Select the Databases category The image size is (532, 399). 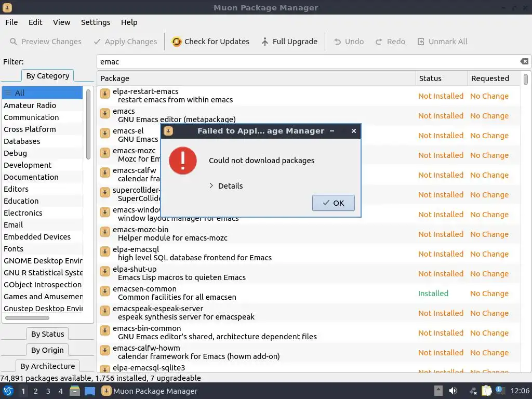[x=42, y=141]
